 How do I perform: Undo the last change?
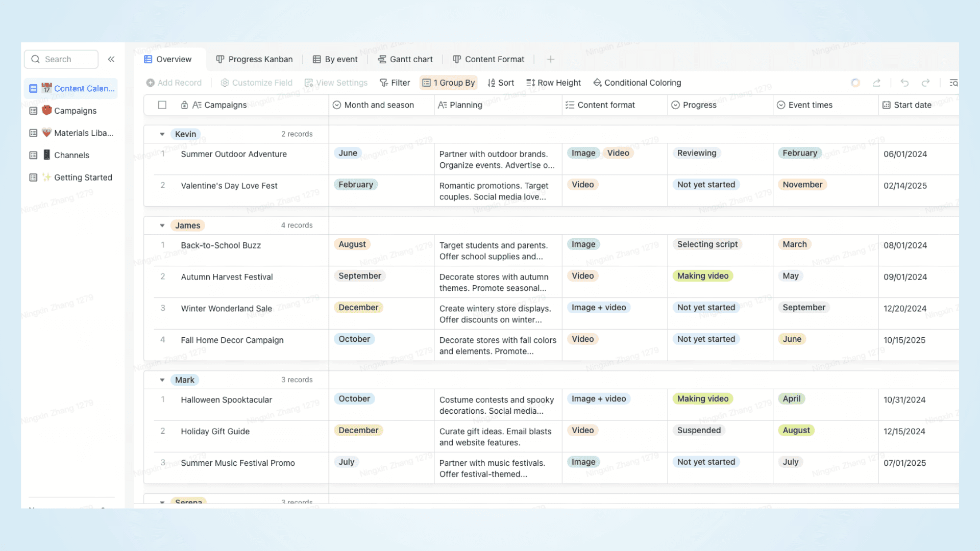click(904, 83)
